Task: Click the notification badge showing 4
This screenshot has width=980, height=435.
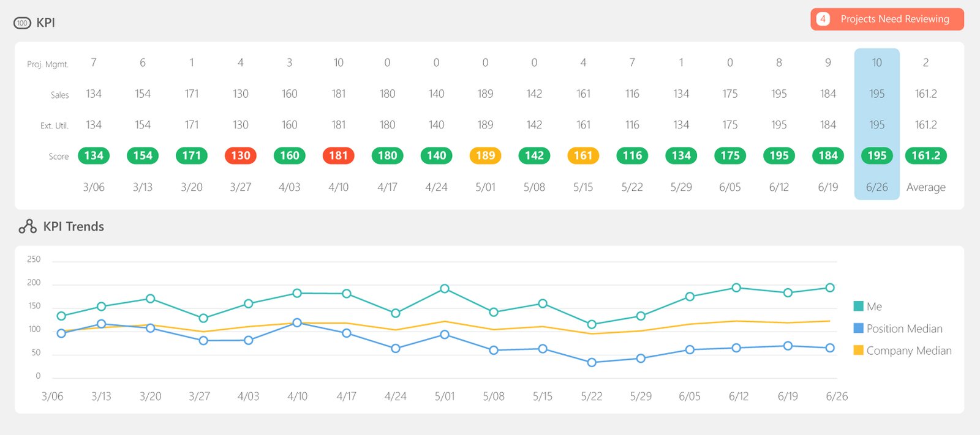Action: tap(823, 19)
